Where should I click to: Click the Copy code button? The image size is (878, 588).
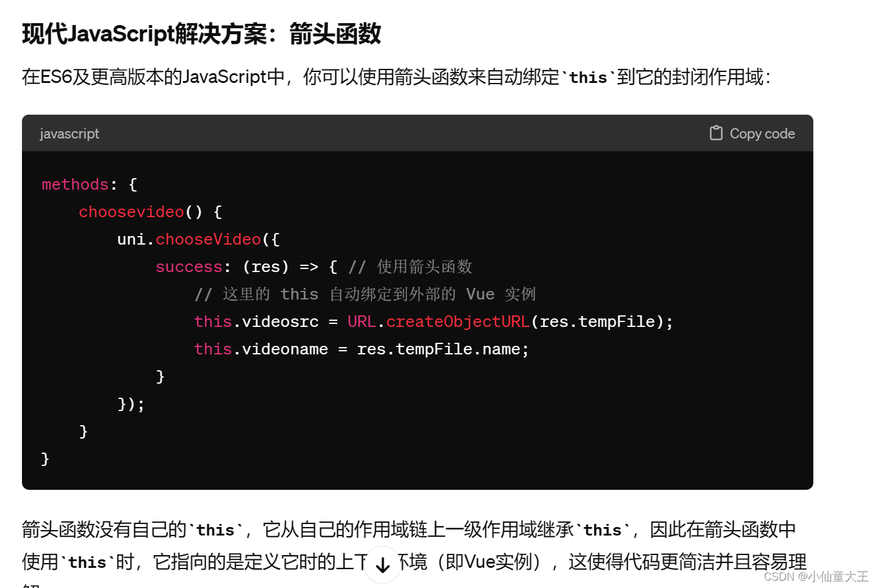752,134
